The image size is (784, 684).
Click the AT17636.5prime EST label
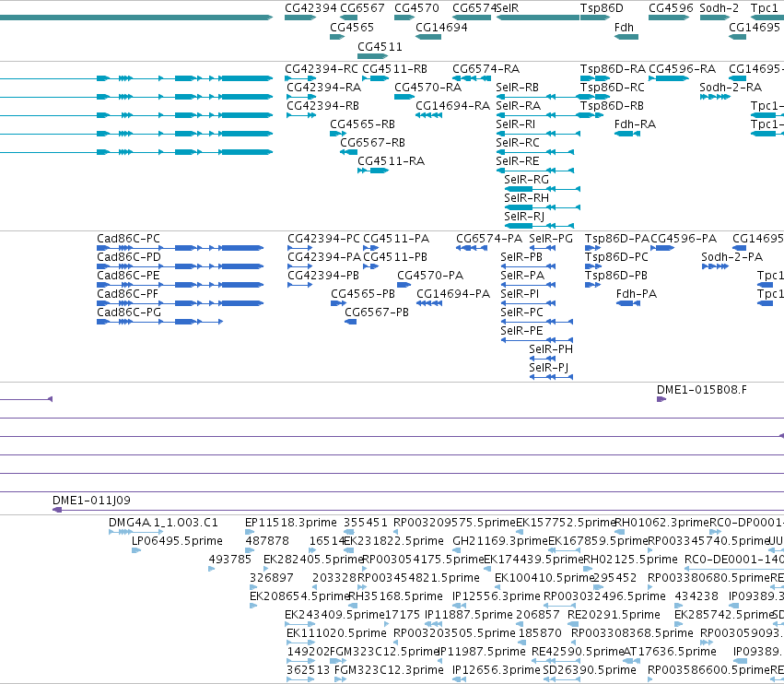(x=670, y=652)
